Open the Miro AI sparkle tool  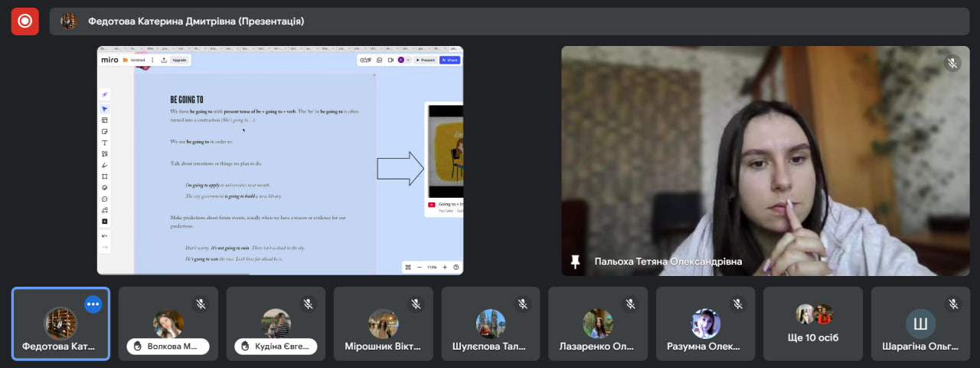coord(105,94)
